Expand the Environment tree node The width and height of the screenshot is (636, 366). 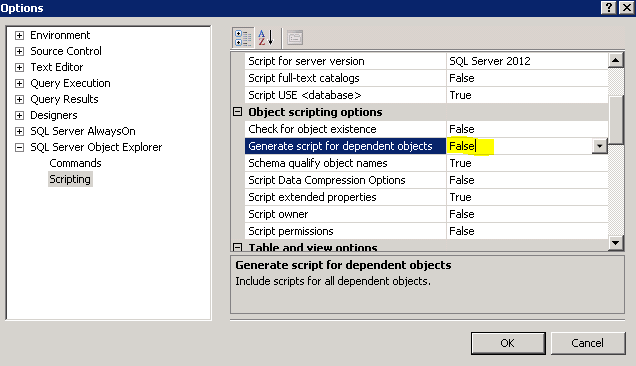point(19,35)
